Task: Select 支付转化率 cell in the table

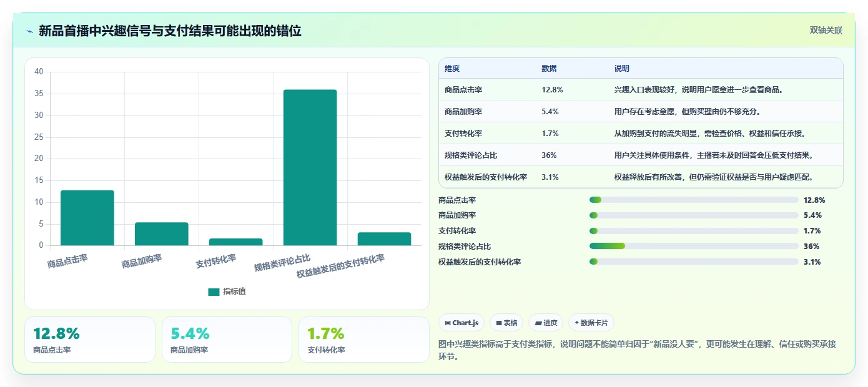Action: pyautogui.click(x=463, y=134)
